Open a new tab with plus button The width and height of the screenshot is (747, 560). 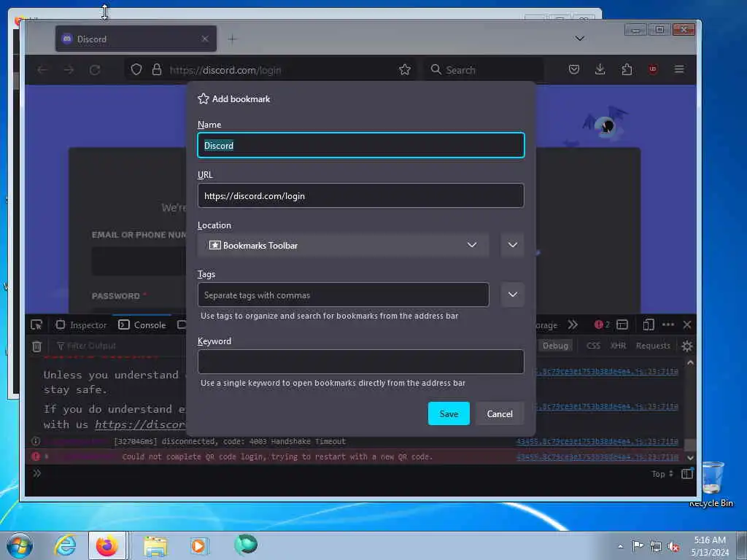coord(232,39)
